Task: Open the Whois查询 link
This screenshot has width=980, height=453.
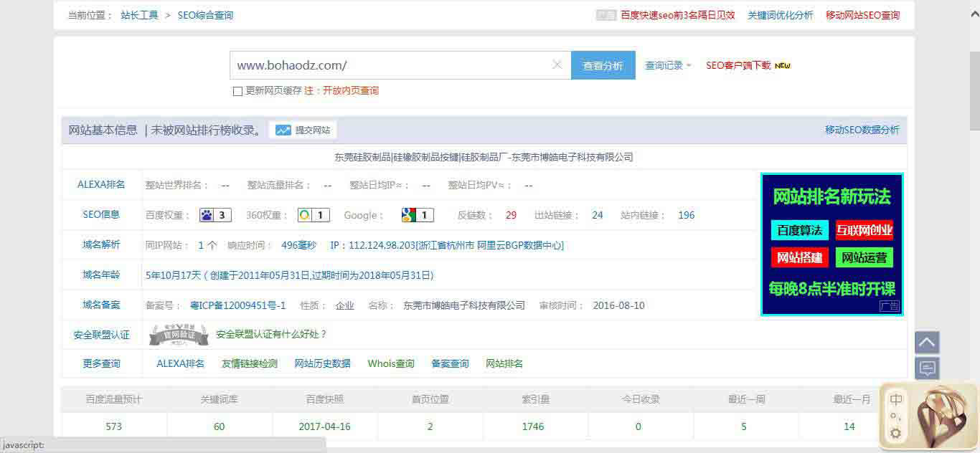Action: (x=391, y=363)
